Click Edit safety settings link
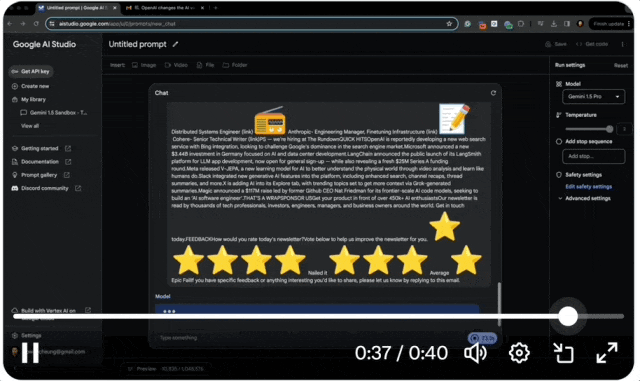This screenshot has width=640, height=381. (589, 187)
